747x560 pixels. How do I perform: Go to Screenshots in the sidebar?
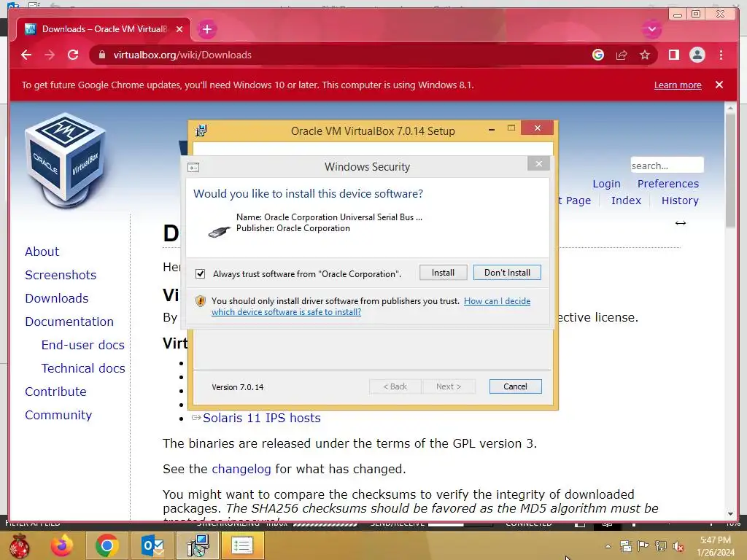point(61,275)
